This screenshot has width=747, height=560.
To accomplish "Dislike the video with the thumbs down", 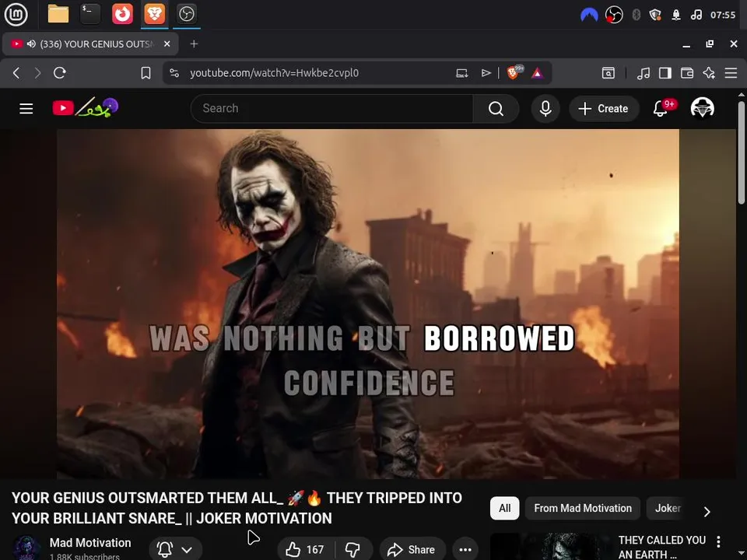I will click(353, 550).
